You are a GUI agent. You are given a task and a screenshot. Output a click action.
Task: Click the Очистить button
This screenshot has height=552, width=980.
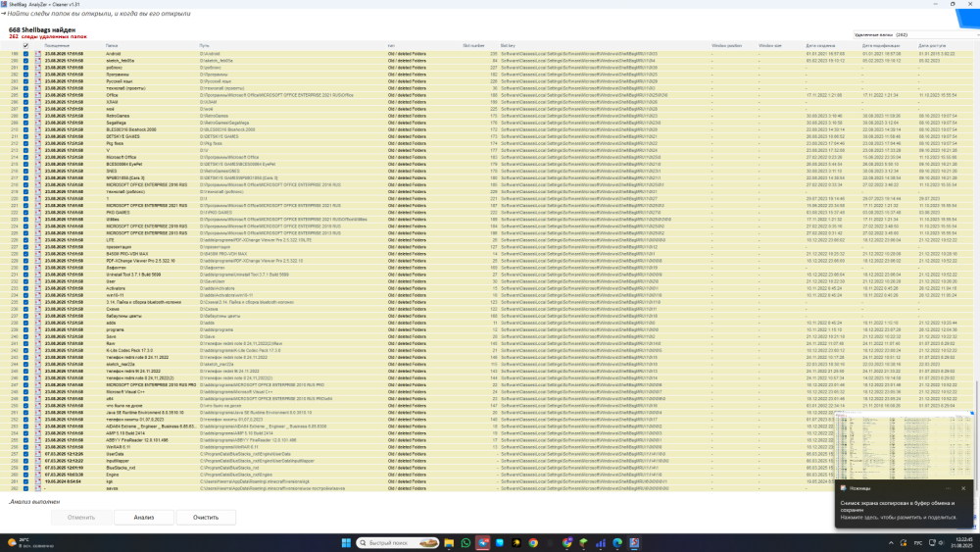tap(206, 517)
